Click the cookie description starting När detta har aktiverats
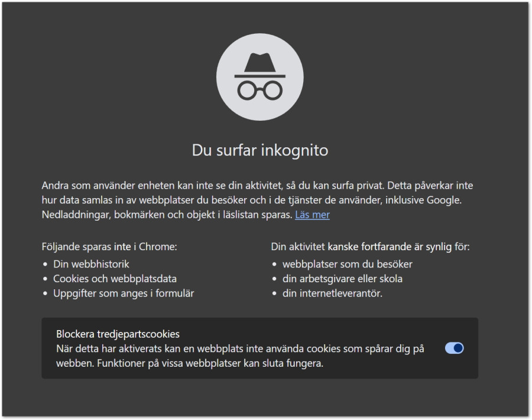 tap(240, 356)
